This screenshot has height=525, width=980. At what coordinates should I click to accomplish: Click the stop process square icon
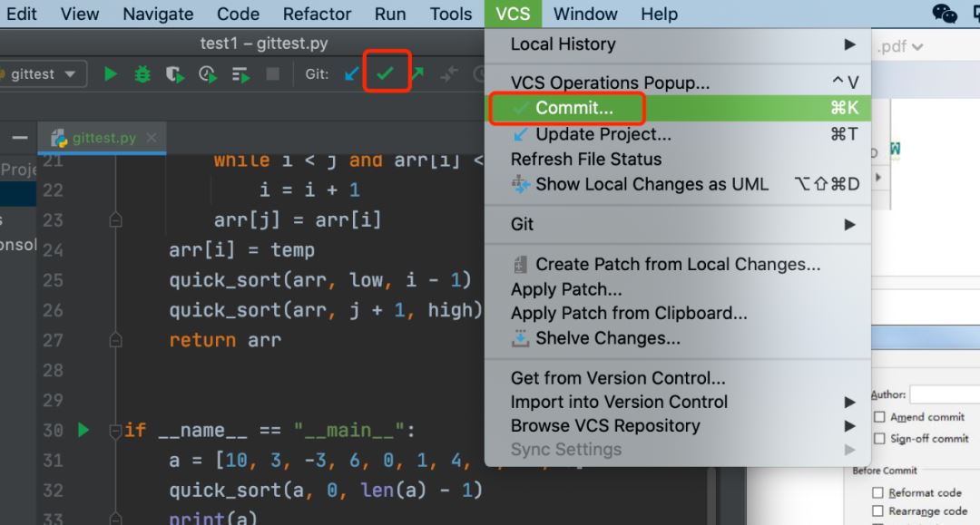[272, 74]
